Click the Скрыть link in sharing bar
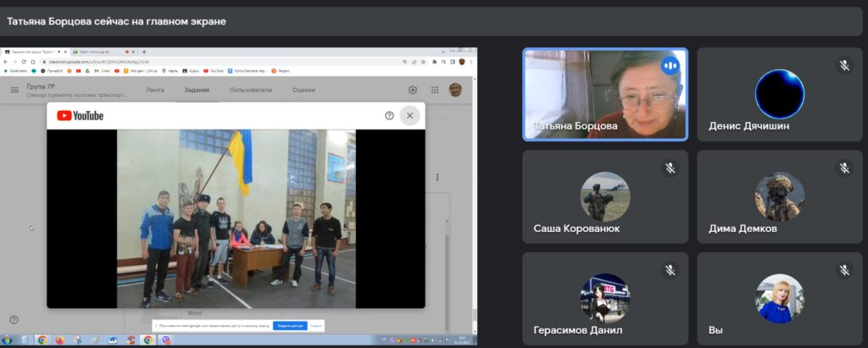 click(315, 326)
